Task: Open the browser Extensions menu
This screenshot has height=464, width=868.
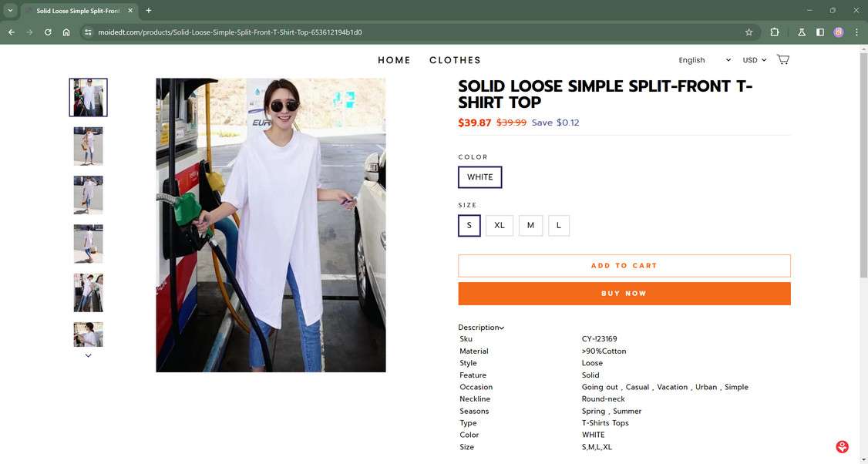Action: pos(775,32)
